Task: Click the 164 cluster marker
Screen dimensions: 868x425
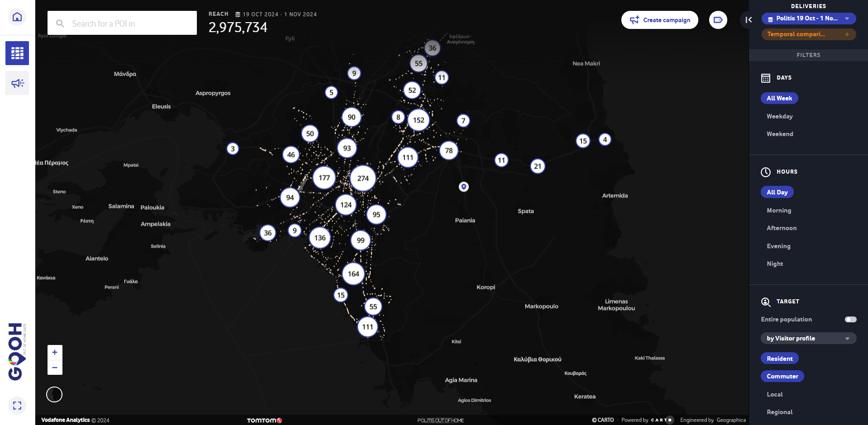Action: [x=353, y=274]
